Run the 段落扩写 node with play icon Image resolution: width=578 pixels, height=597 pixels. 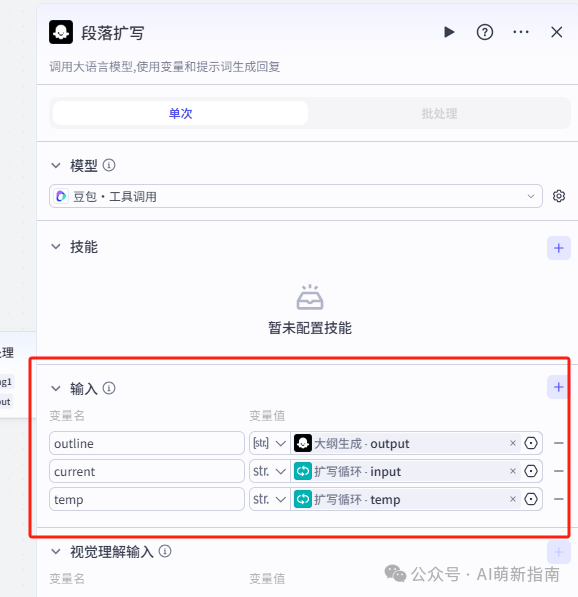[449, 32]
